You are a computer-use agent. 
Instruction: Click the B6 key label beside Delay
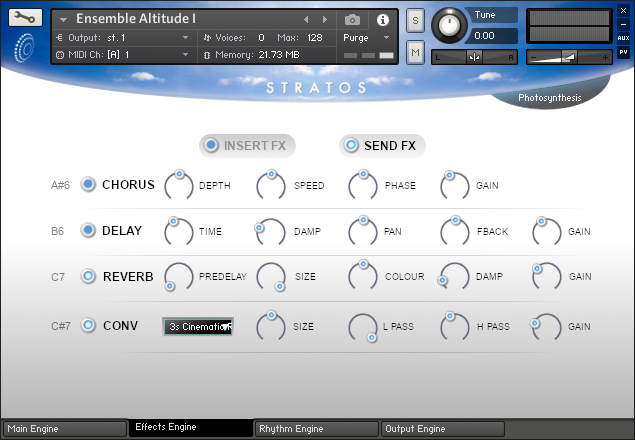[58, 231]
